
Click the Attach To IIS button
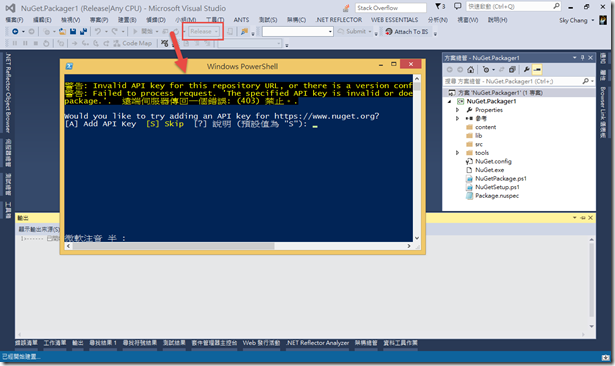[407, 31]
